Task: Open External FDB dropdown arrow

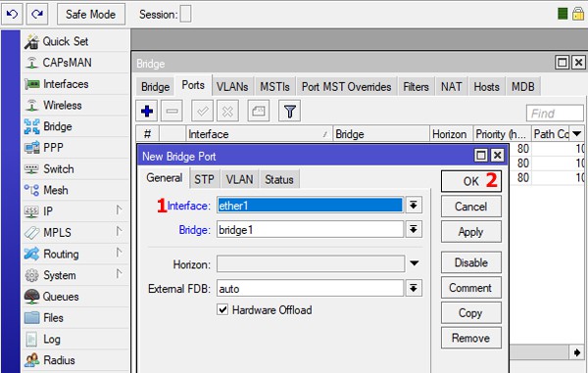Action: pos(414,288)
